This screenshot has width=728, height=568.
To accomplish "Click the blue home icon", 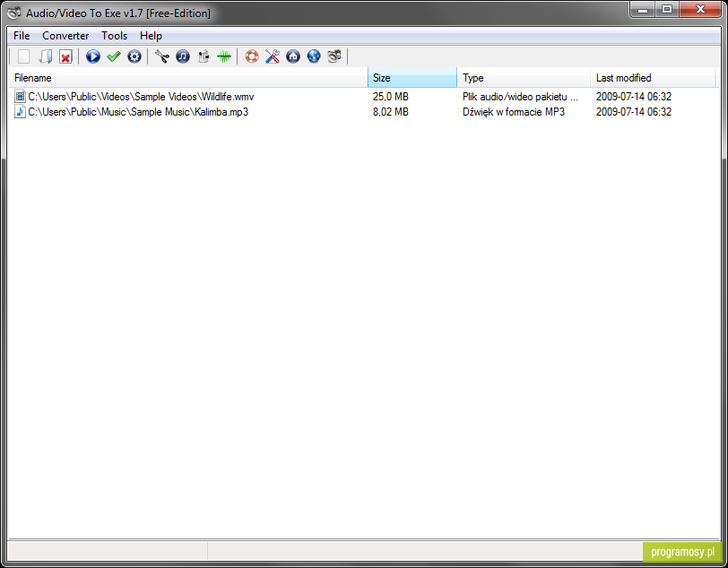I will [x=293, y=56].
